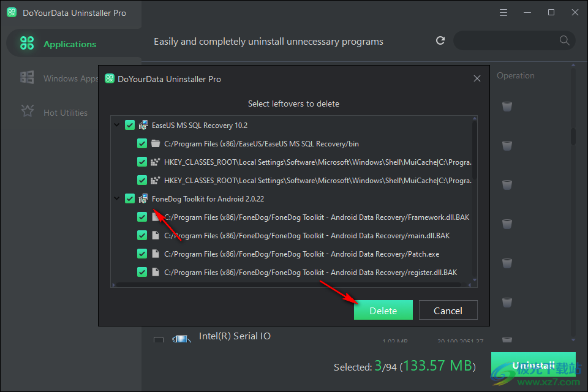Screen dimensions: 588x392
Task: Click the second trash icon under Operation
Action: point(507,145)
